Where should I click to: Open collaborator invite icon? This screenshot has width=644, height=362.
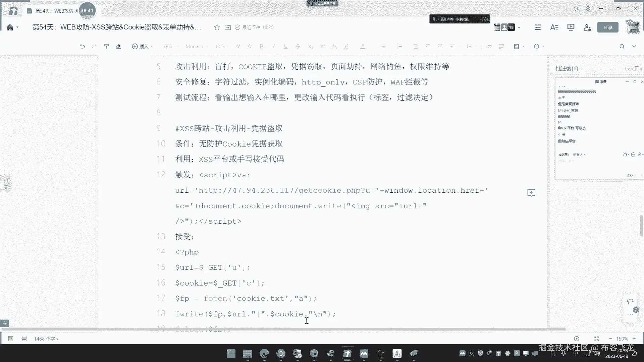click(x=587, y=27)
